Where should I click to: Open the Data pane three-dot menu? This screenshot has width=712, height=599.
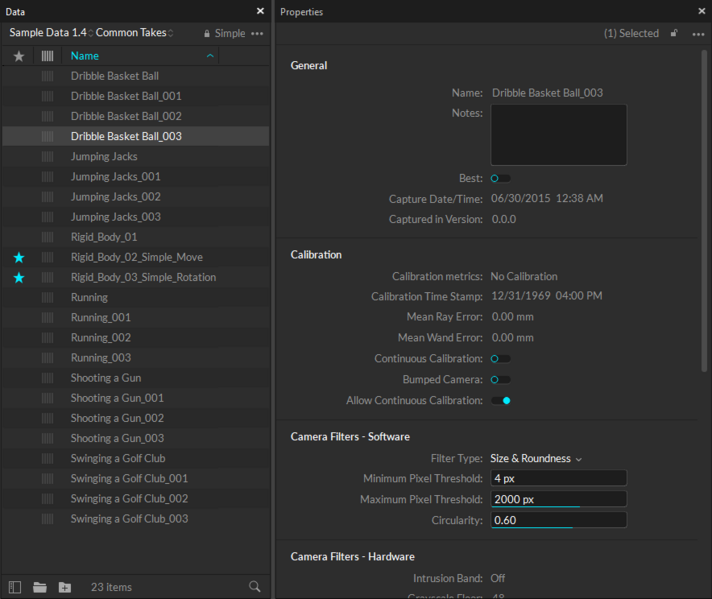257,33
